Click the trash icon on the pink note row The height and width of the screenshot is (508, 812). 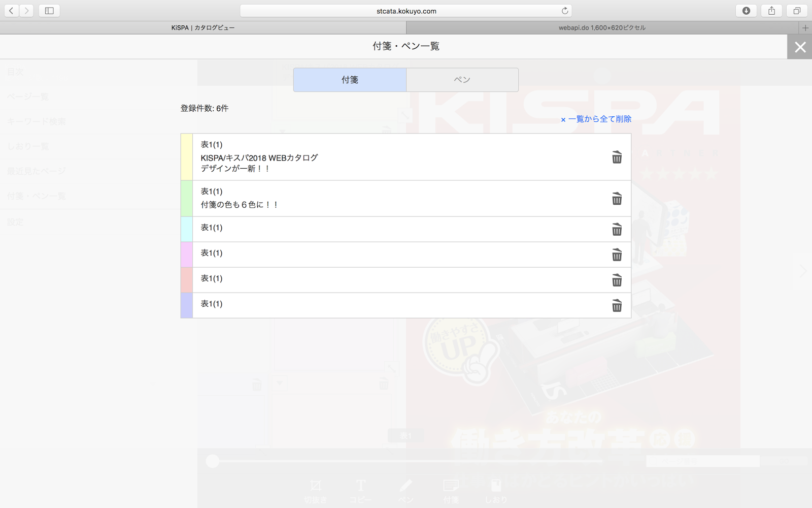pos(617,255)
